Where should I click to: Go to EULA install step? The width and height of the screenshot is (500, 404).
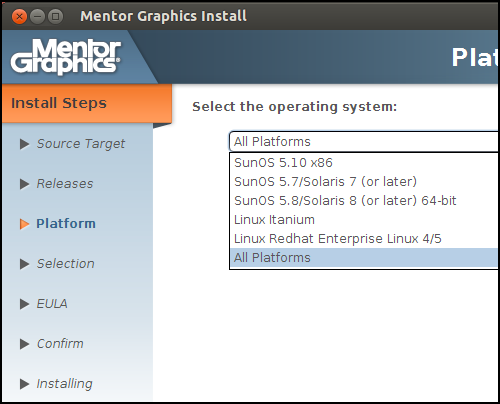click(x=52, y=304)
